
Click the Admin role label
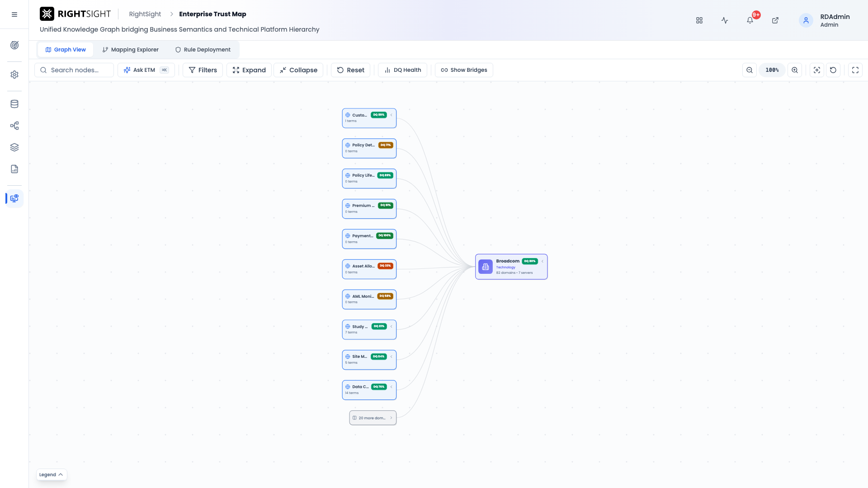tap(829, 25)
